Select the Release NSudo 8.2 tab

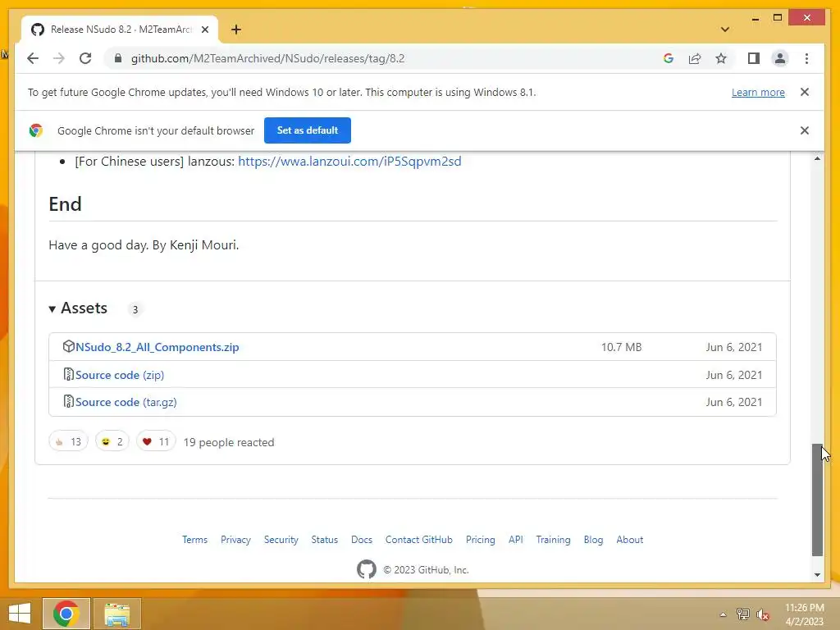tap(120, 30)
